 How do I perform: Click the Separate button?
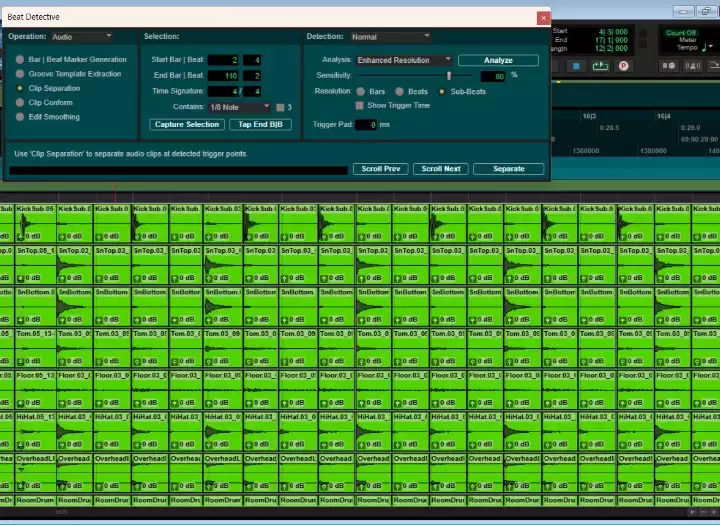[x=508, y=169]
